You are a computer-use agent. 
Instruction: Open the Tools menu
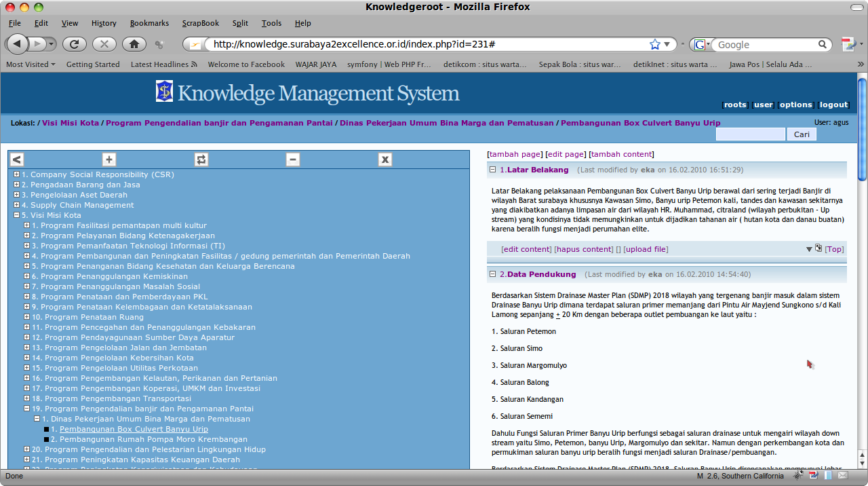pyautogui.click(x=271, y=23)
